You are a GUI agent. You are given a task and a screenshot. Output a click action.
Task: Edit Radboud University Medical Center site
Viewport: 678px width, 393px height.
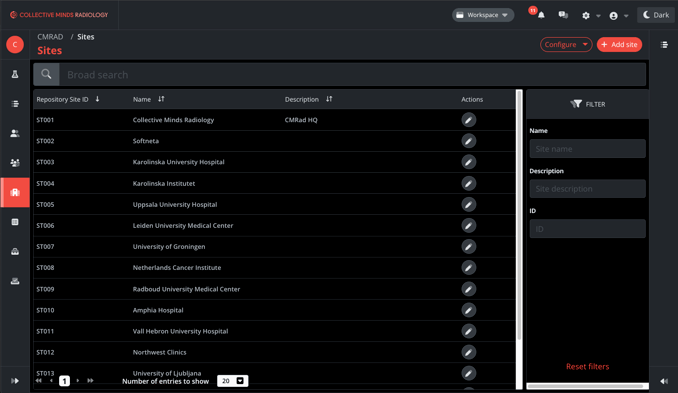click(x=468, y=289)
